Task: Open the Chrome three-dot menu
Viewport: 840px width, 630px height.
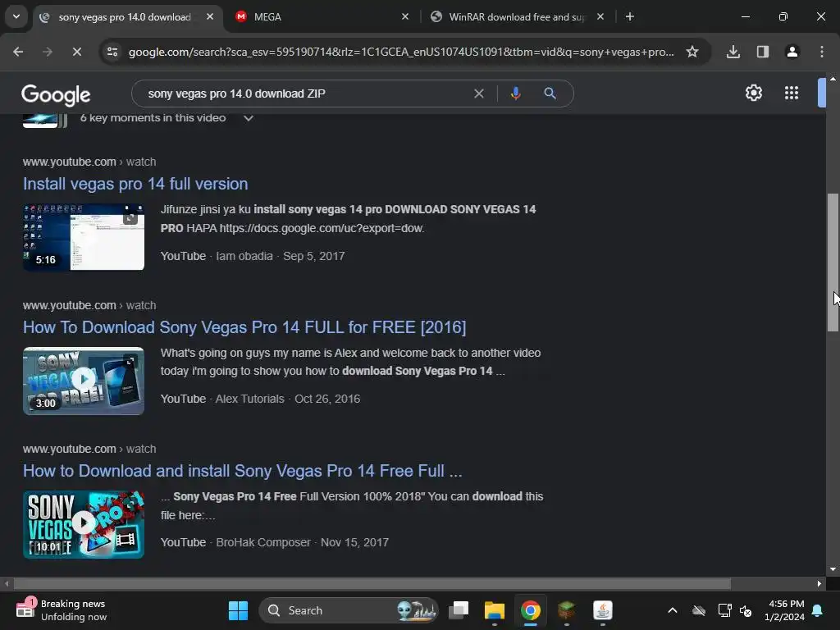Action: (x=822, y=52)
